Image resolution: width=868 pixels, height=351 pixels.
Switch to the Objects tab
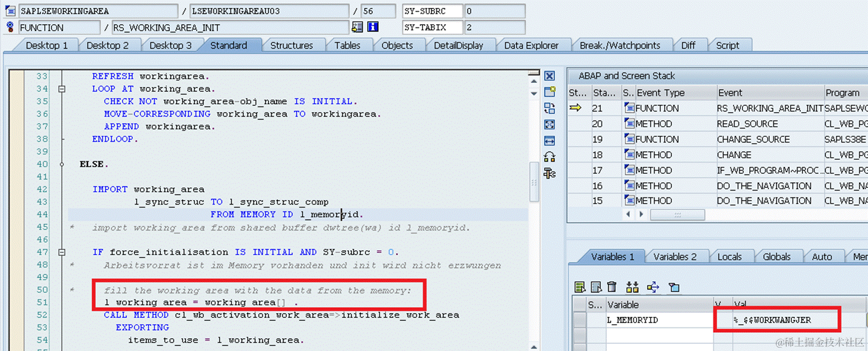(397, 45)
